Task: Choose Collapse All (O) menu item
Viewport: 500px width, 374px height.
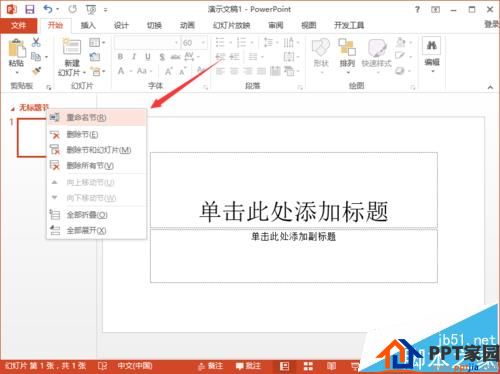Action: [96, 215]
